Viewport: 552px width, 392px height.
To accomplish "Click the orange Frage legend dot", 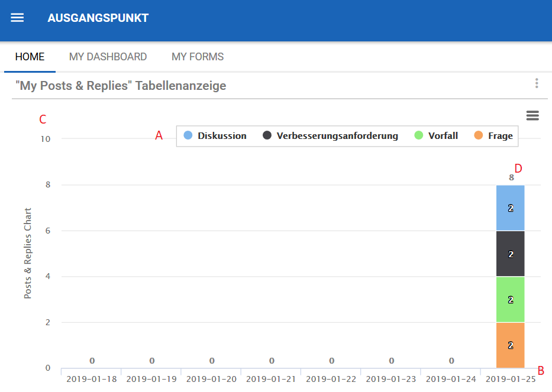I will (479, 135).
